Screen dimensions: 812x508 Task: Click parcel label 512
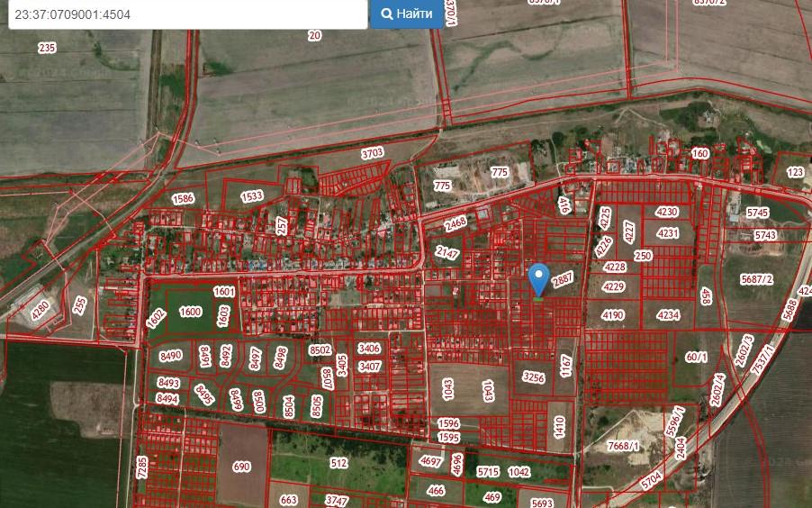pyautogui.click(x=338, y=463)
